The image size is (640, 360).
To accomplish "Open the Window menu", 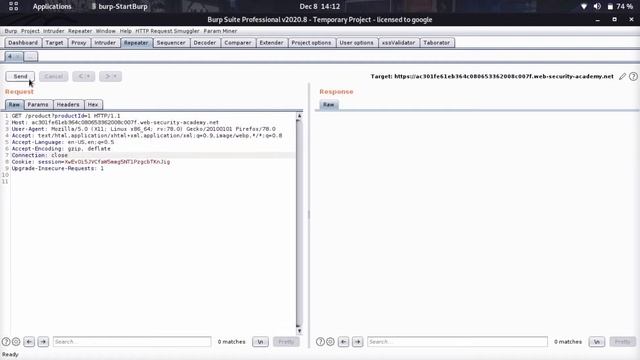I will 106,31.
